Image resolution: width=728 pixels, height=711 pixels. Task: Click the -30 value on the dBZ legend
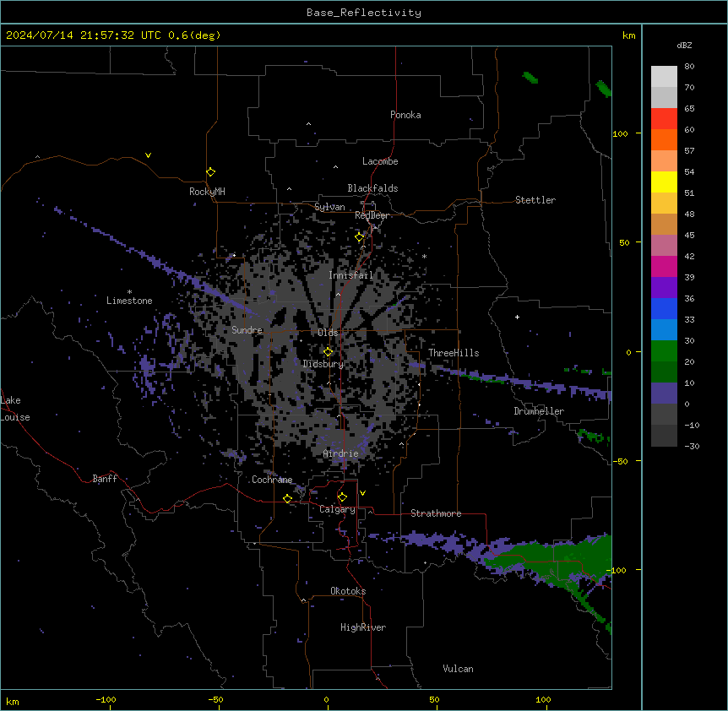[692, 446]
